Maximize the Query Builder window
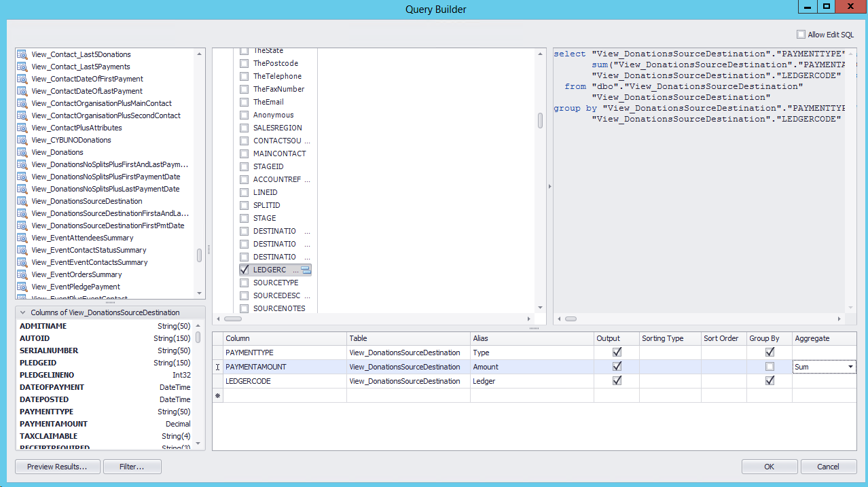868x487 pixels. [x=827, y=6]
